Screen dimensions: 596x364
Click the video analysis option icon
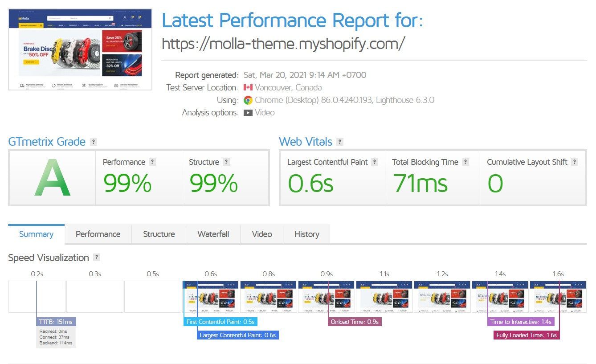click(248, 113)
